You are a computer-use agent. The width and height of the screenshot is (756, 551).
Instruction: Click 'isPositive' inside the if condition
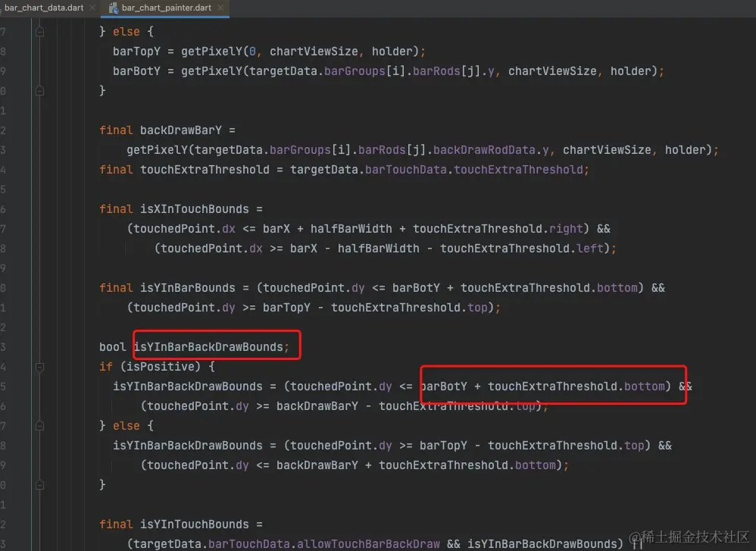tap(160, 367)
